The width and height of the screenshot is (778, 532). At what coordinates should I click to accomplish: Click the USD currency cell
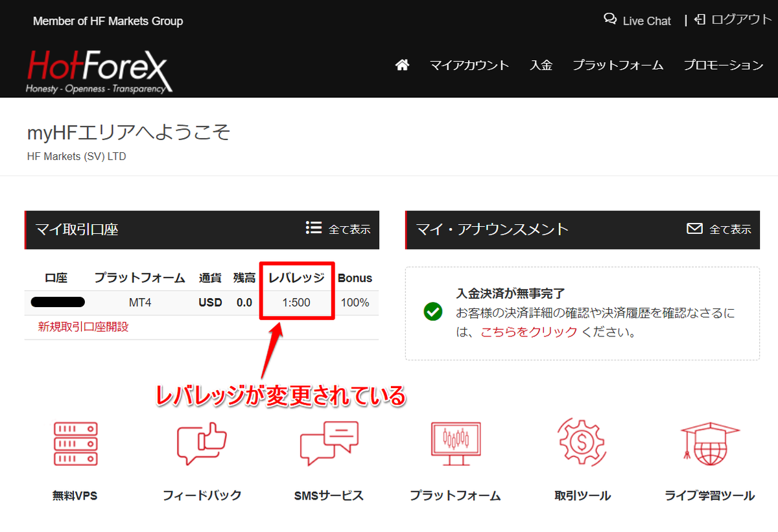click(210, 303)
